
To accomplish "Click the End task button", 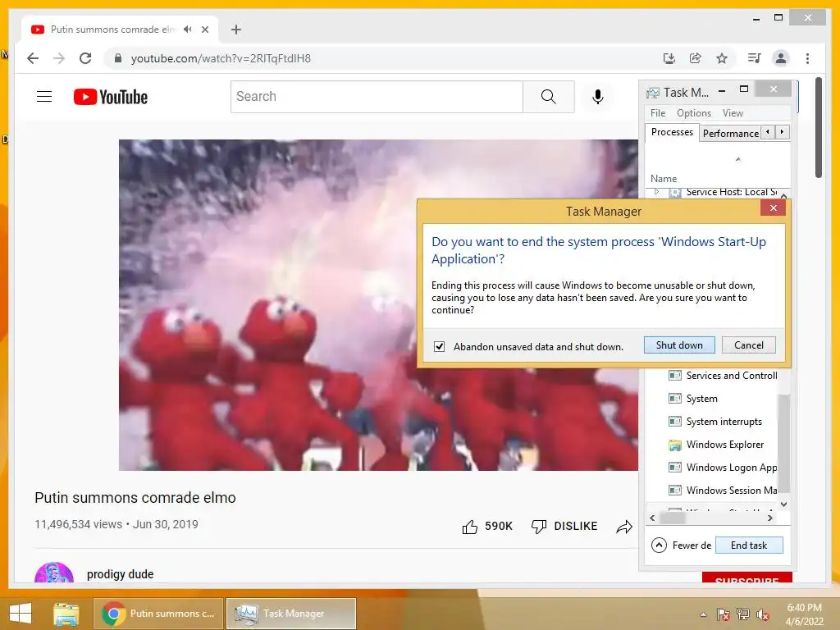I will pyautogui.click(x=748, y=546).
